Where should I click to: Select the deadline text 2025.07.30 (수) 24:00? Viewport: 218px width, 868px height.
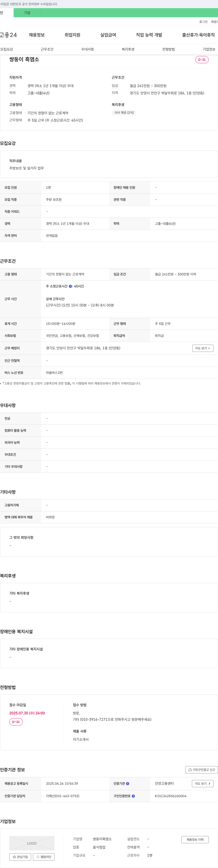[27, 713]
